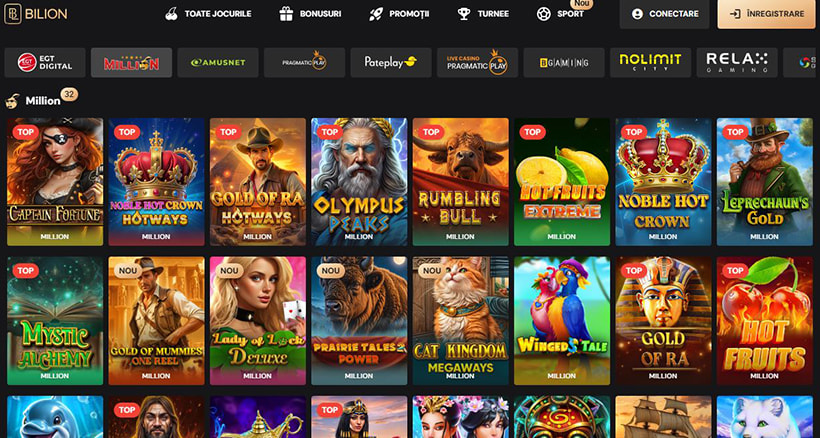Play Gold of Mummies One Reel
Screen dimensions: 820x438
[156, 320]
